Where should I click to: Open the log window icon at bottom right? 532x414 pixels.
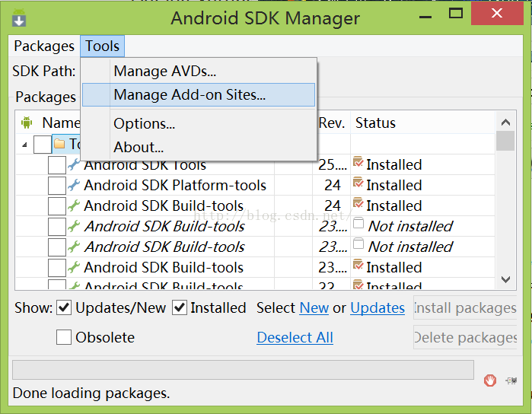tap(511, 381)
